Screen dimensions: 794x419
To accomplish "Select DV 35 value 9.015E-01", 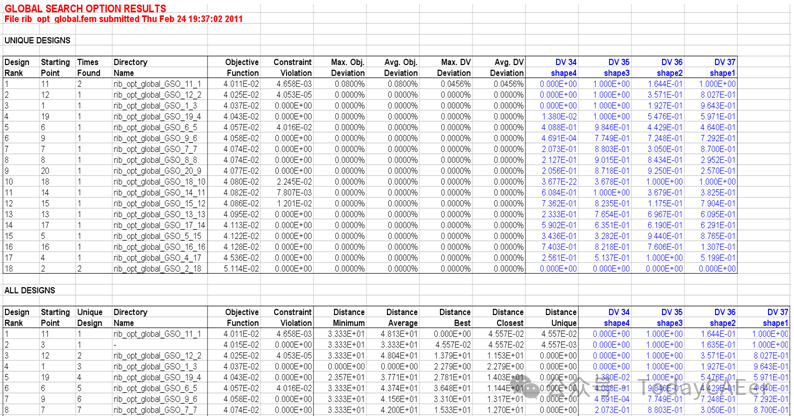I will pyautogui.click(x=612, y=160).
